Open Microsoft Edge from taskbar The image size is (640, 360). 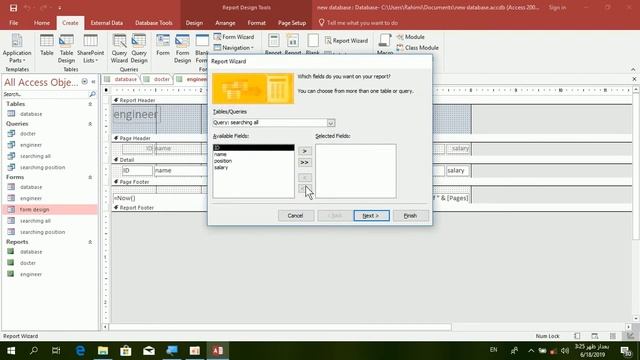80,351
